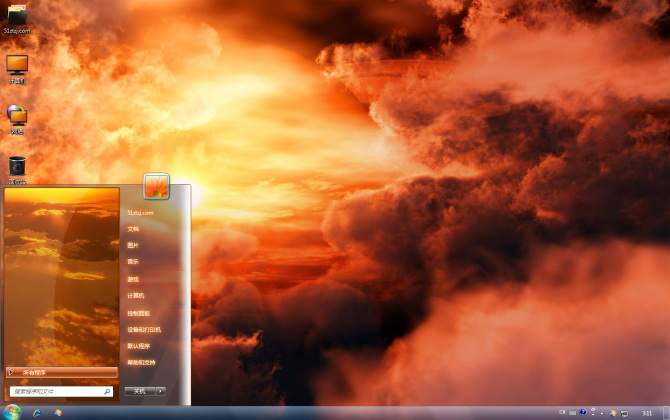
Task: Open Games (游戏) in Start menu
Action: [133, 279]
